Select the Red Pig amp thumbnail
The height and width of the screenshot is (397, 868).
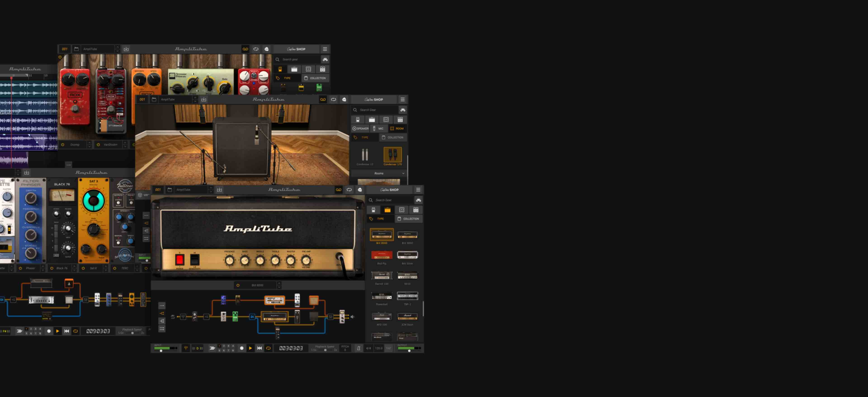pyautogui.click(x=382, y=255)
